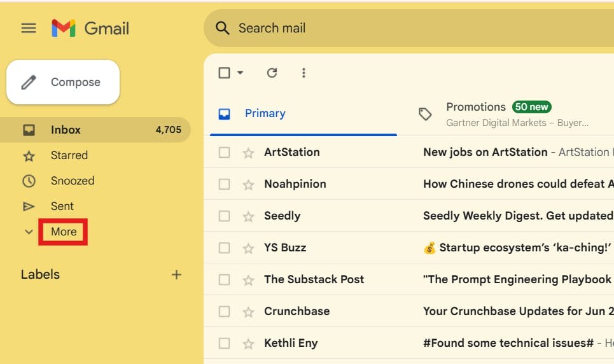Open the select dropdown arrow
The image size is (614, 364).
pos(241,73)
